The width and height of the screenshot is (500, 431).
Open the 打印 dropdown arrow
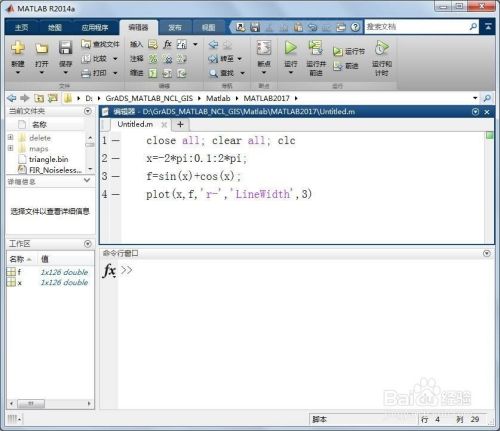tap(115, 73)
